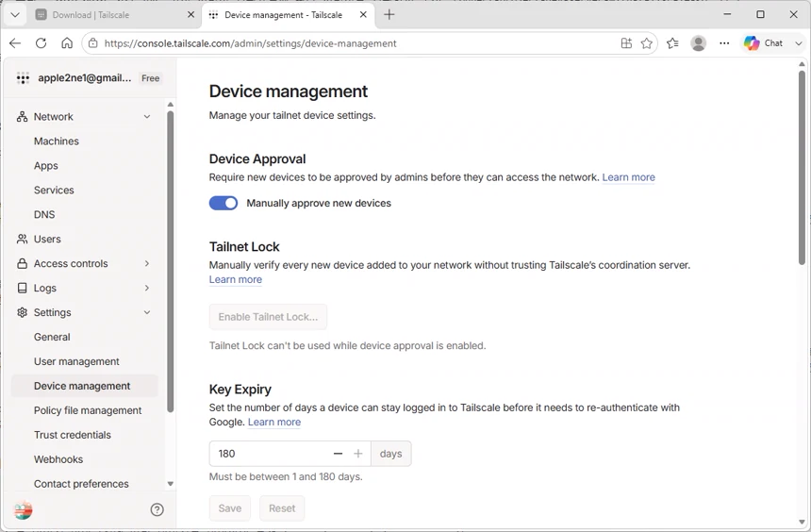Click the Save button
Screen dimensions: 811x532
(x=230, y=508)
